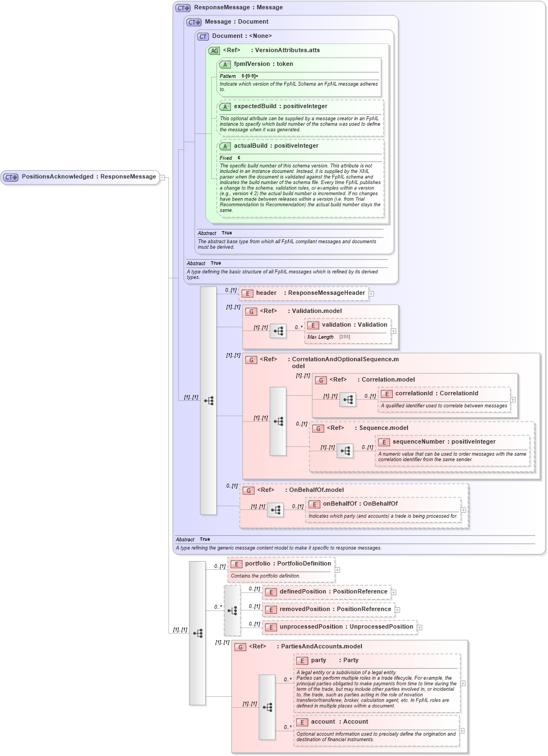Click the E icon of onBehalfOf element
The height and width of the screenshot is (756, 548).
point(314,504)
